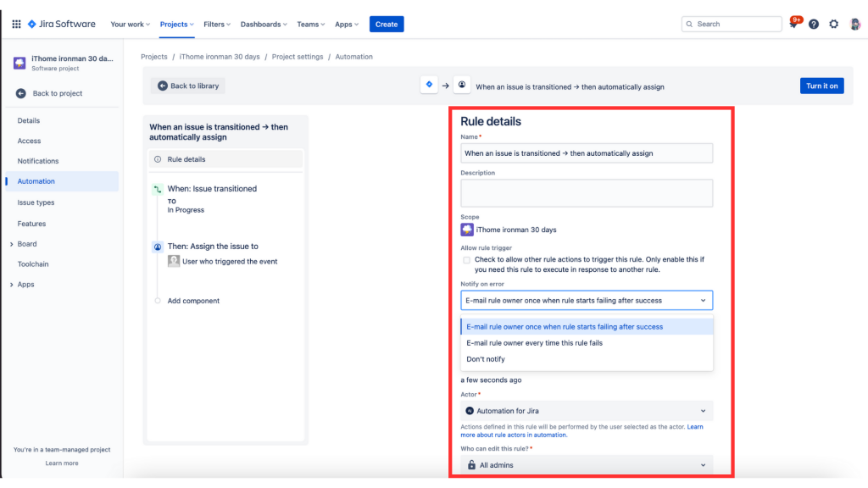This screenshot has height=488, width=868.
Task: Click Back to library button
Action: [x=188, y=86]
